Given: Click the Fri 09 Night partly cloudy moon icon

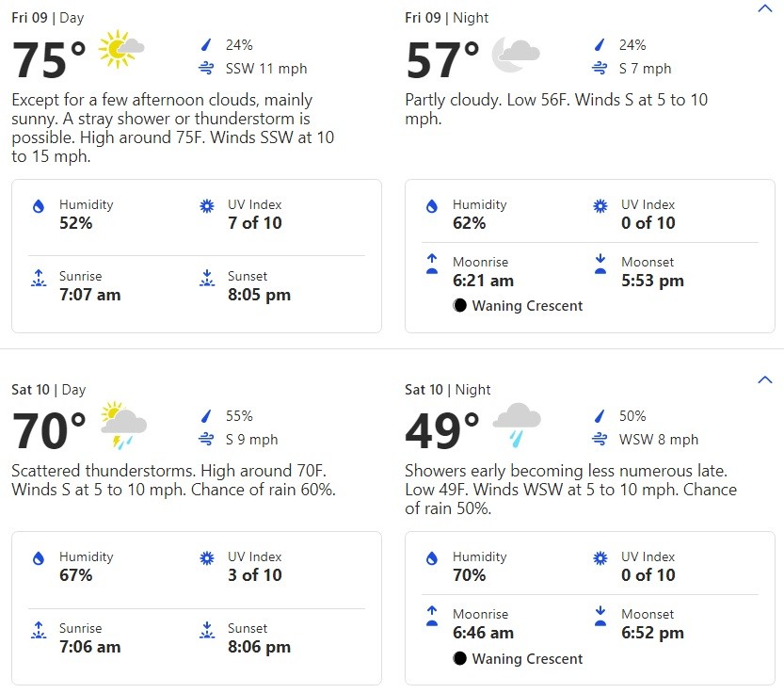Looking at the screenshot, I should click(516, 54).
